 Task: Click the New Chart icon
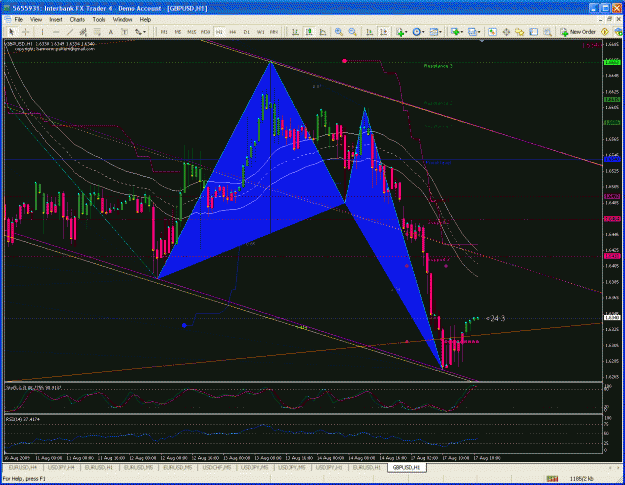pyautogui.click(x=454, y=32)
